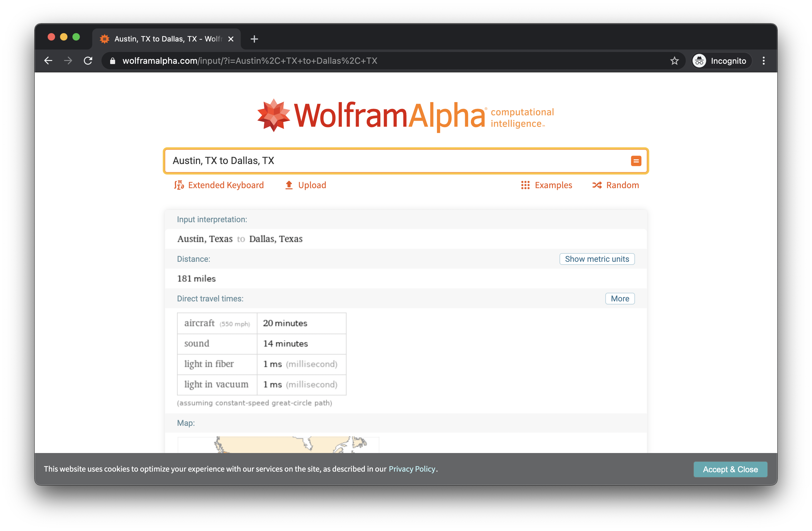Screen dimensions: 812x531
Task: Close the Wolfram Alpha tab
Action: coord(231,39)
